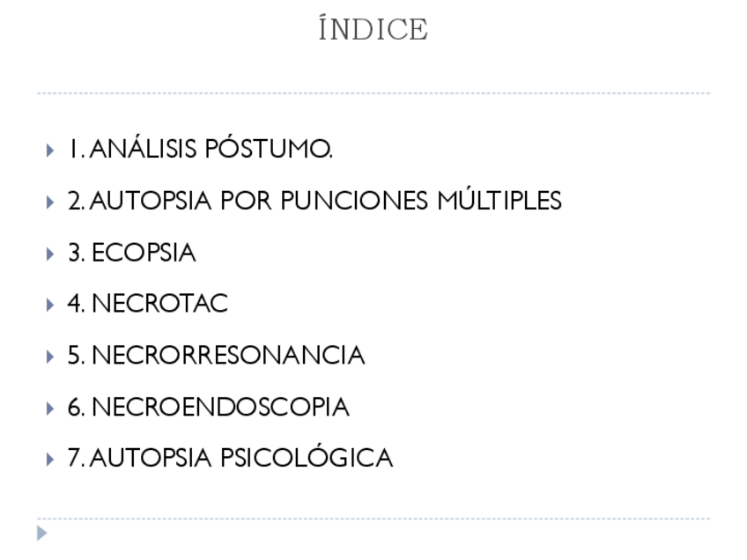The width and height of the screenshot is (747, 560).
Task: Click the ÍNDICE slide title
Action: tap(373, 29)
